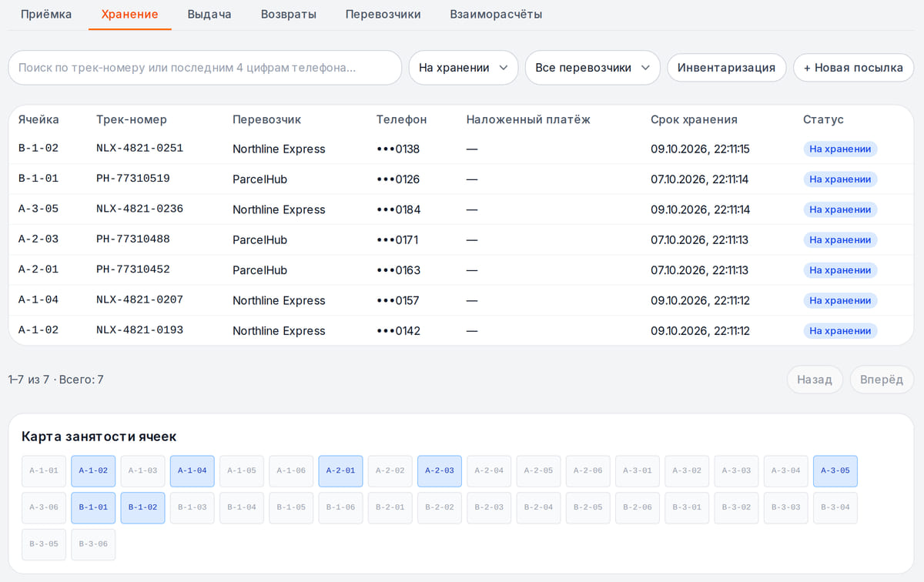924x582 pixels.
Task: Select occupied cell A-1-02 on the map
Action: click(93, 471)
